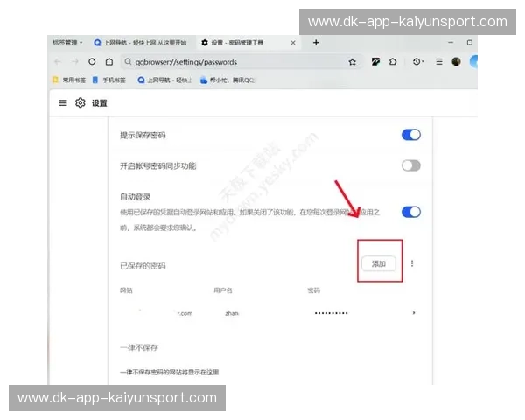Select the 设置 - 密码管理工具 tab
Image resolution: width=525 pixels, height=420 pixels.
pyautogui.click(x=245, y=42)
